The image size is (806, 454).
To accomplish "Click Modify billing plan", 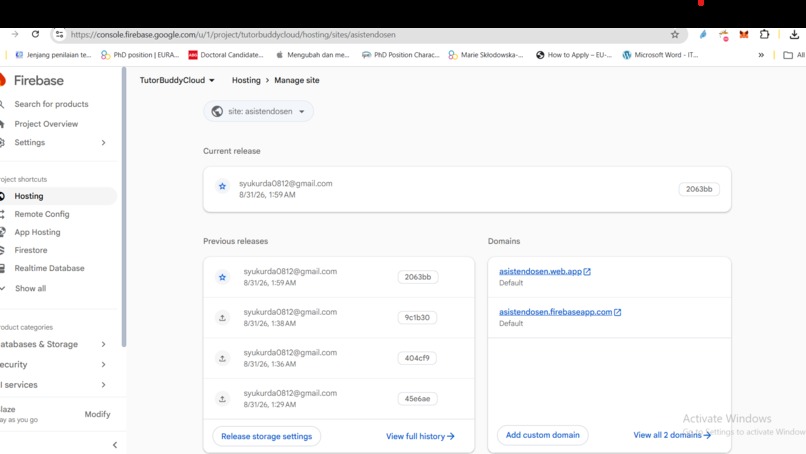I will click(97, 414).
